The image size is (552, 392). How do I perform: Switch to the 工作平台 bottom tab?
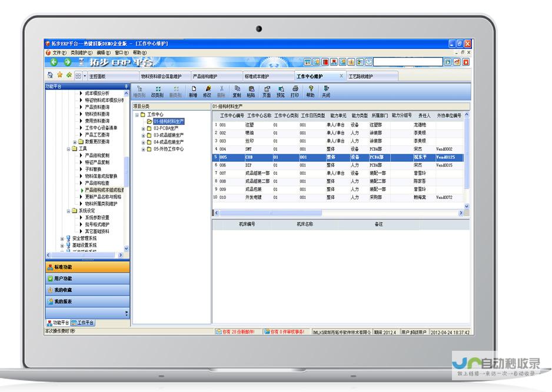(83, 323)
